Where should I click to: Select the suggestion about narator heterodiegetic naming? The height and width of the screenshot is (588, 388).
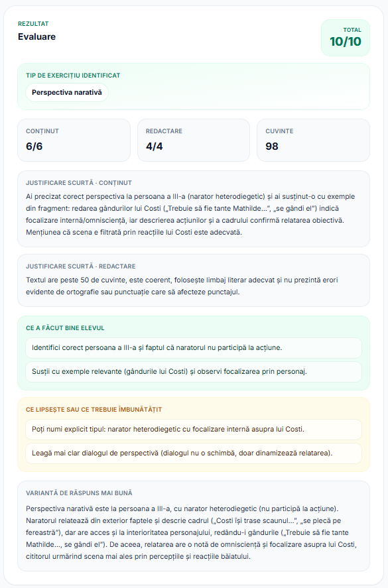(194, 430)
